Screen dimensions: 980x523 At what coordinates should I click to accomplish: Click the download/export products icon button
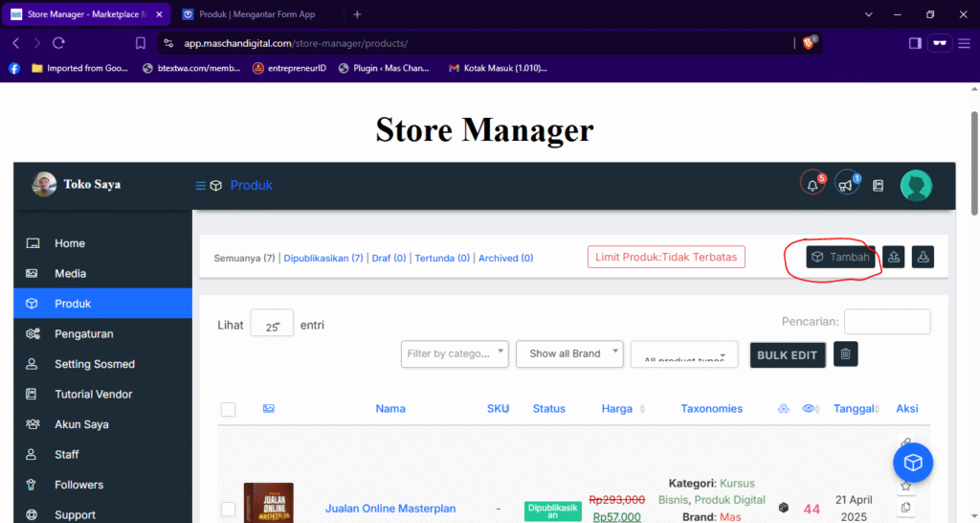(923, 257)
